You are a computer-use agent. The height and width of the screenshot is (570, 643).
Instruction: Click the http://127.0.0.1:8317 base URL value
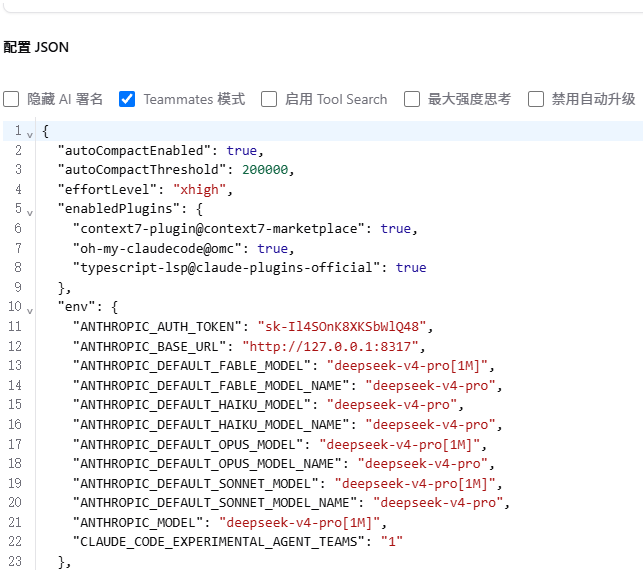[x=331, y=347]
